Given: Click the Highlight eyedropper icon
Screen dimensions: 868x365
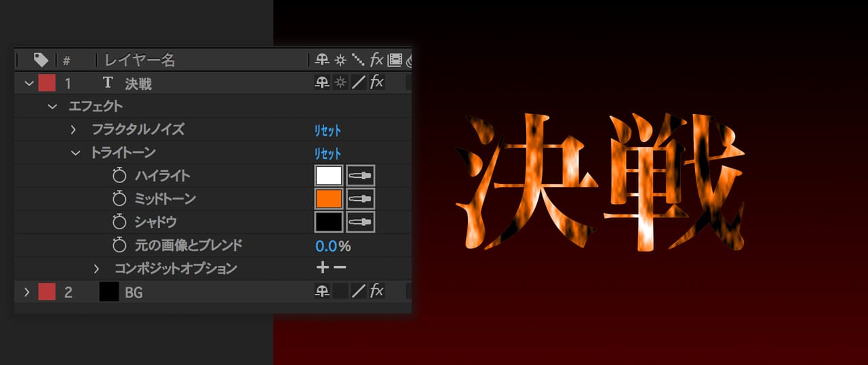Looking at the screenshot, I should pos(361,176).
